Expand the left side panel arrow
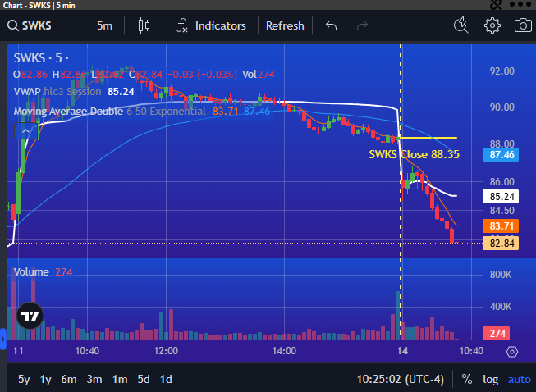Image resolution: width=536 pixels, height=392 pixels. pyautogui.click(x=2, y=339)
